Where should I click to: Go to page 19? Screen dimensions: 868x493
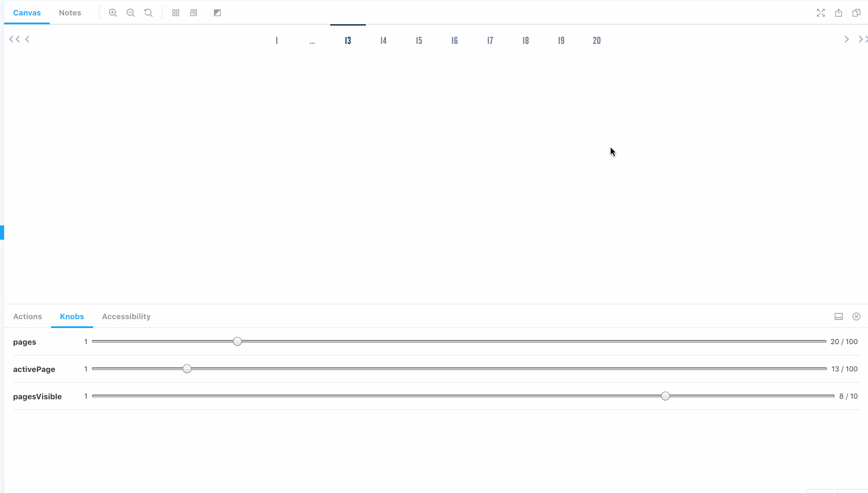click(561, 40)
